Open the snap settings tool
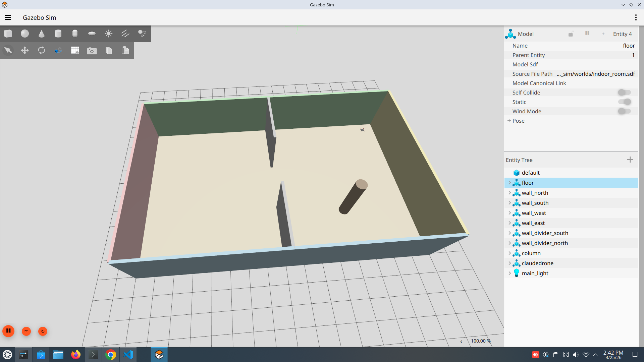 (58, 50)
